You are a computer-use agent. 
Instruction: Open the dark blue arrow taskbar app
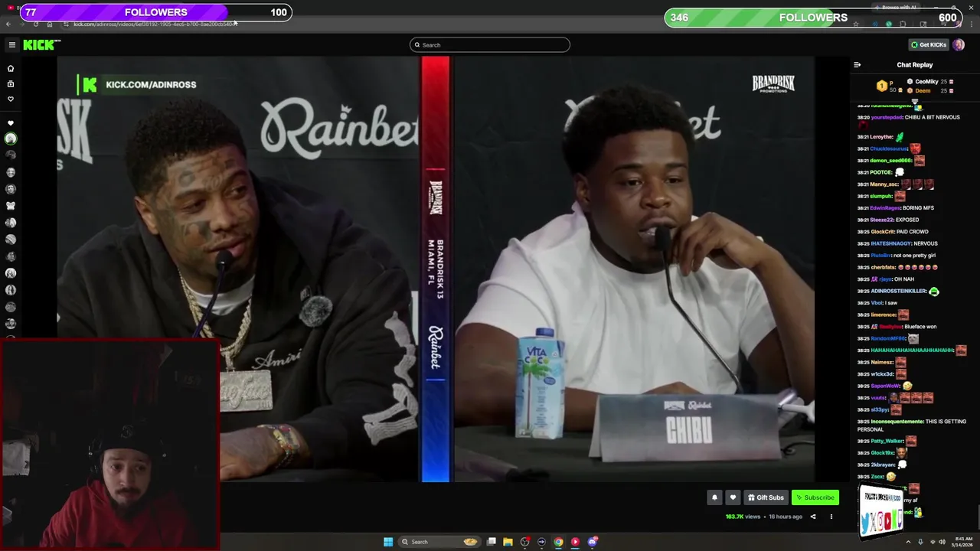click(x=541, y=542)
